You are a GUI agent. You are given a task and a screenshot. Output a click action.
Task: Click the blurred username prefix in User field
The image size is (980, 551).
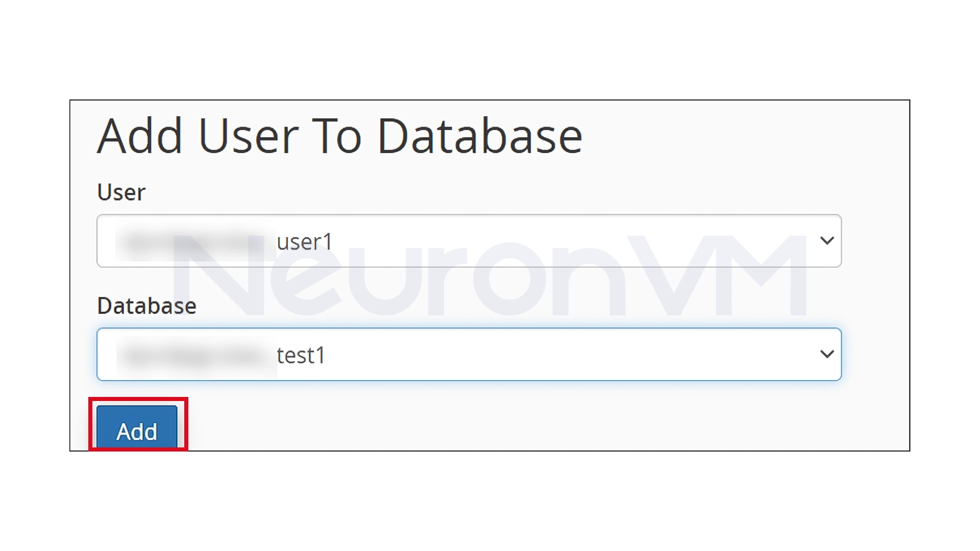tap(189, 241)
